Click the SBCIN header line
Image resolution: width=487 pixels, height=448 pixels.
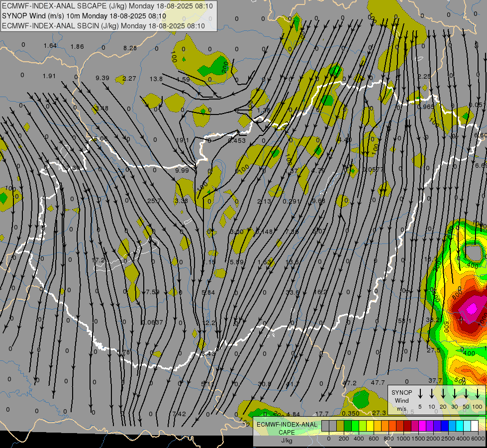103,26
